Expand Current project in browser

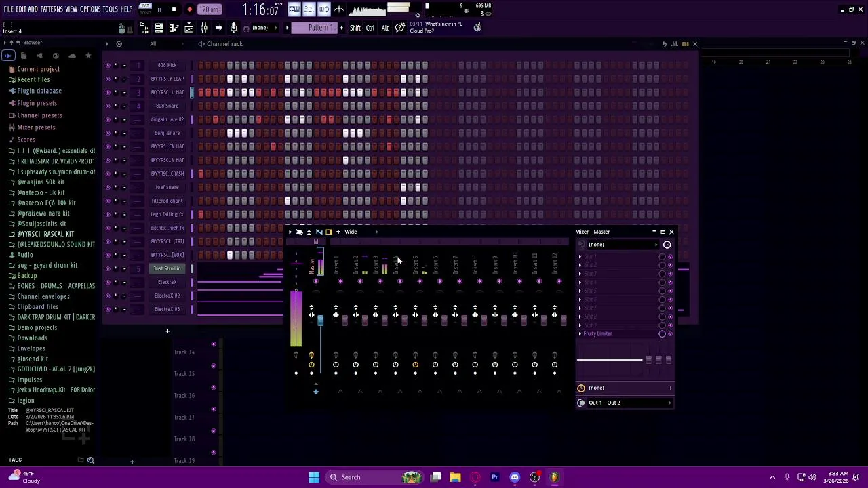(x=38, y=69)
